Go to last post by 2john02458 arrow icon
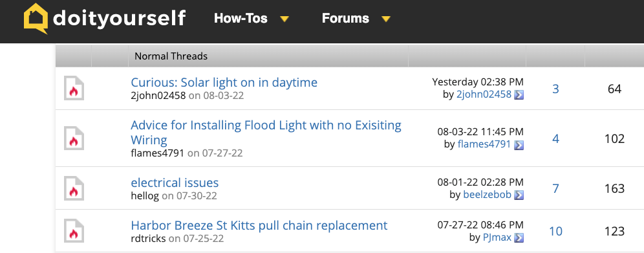 point(519,95)
